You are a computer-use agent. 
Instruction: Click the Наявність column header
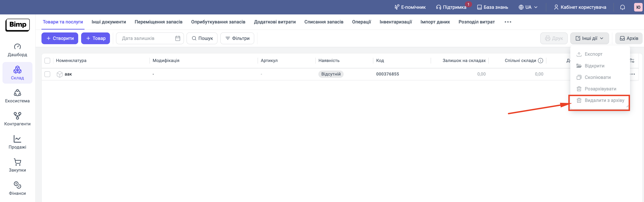coord(329,60)
